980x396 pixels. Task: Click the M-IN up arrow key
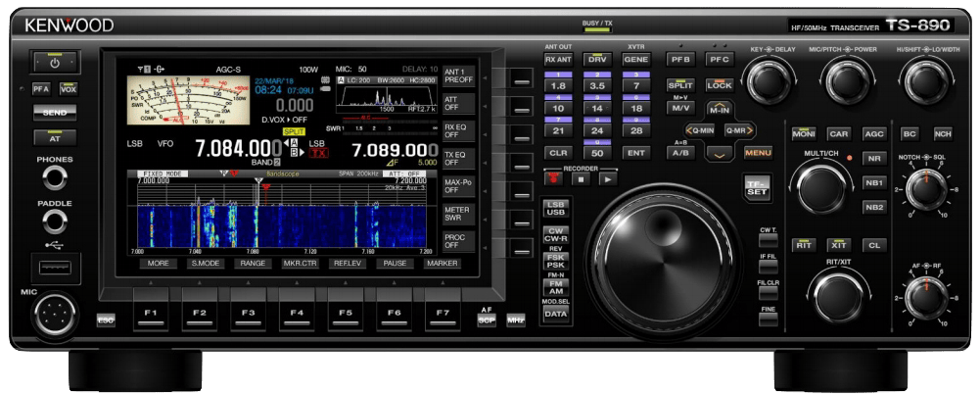click(x=719, y=109)
